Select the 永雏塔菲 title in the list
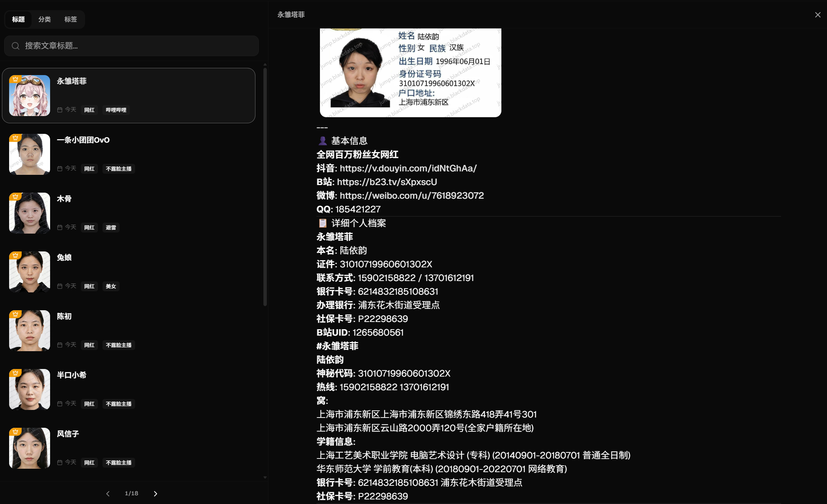The width and height of the screenshot is (827, 504). pos(72,81)
